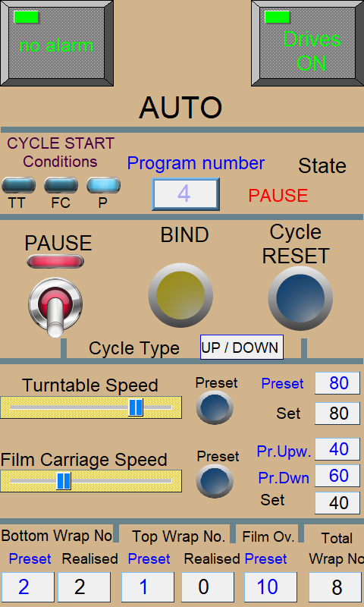This screenshot has width=364, height=607.
Task: Open the UP / DOWN Cycle Type selector
Action: [x=242, y=348]
